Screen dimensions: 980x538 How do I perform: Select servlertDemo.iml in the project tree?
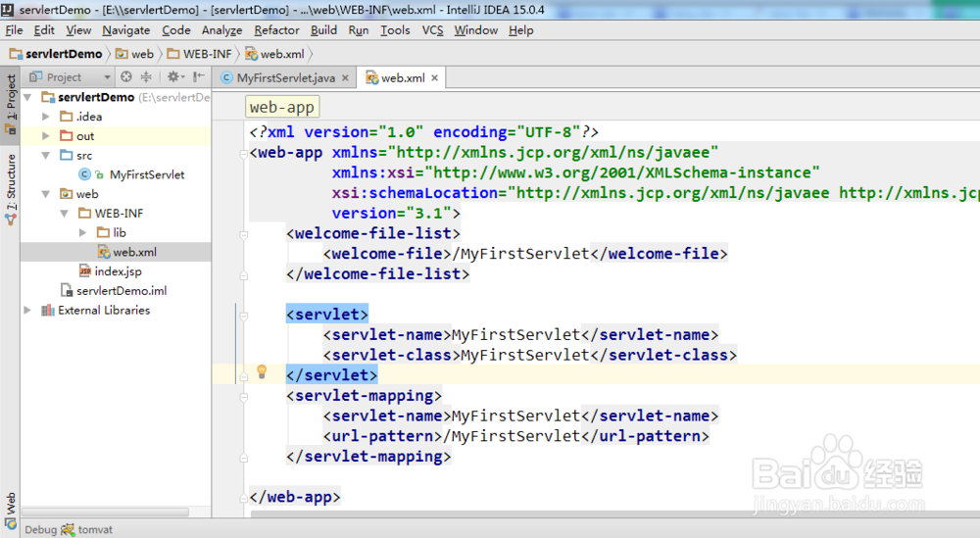(122, 290)
